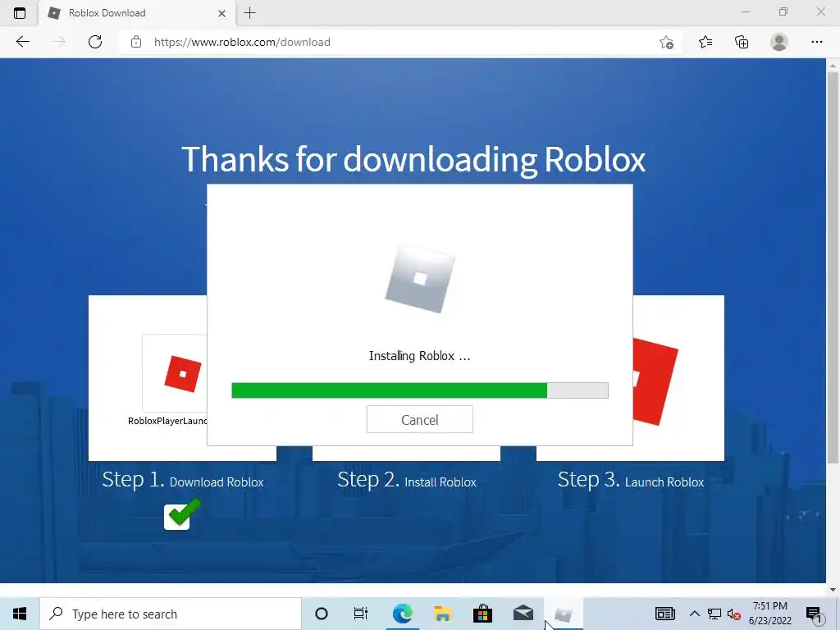This screenshot has height=630, width=840.
Task: Click the taskbar search box
Action: [x=171, y=614]
